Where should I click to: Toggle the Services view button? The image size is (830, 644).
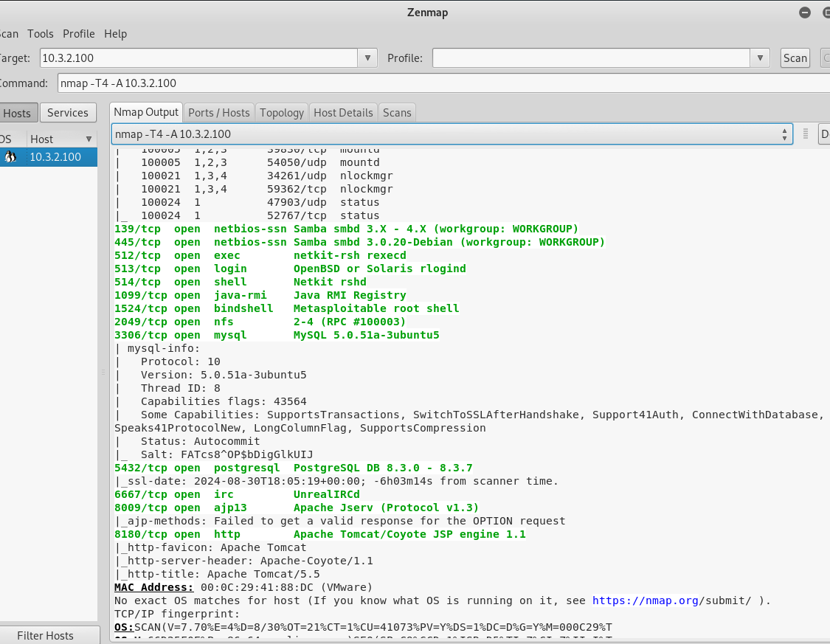click(x=68, y=113)
